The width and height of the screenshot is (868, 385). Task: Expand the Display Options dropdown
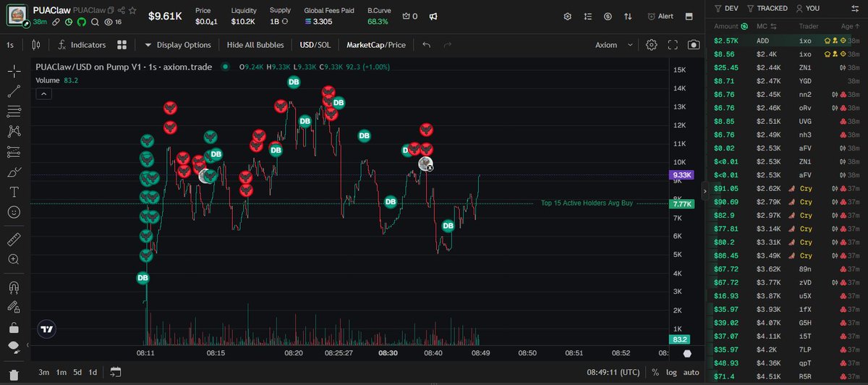(178, 45)
